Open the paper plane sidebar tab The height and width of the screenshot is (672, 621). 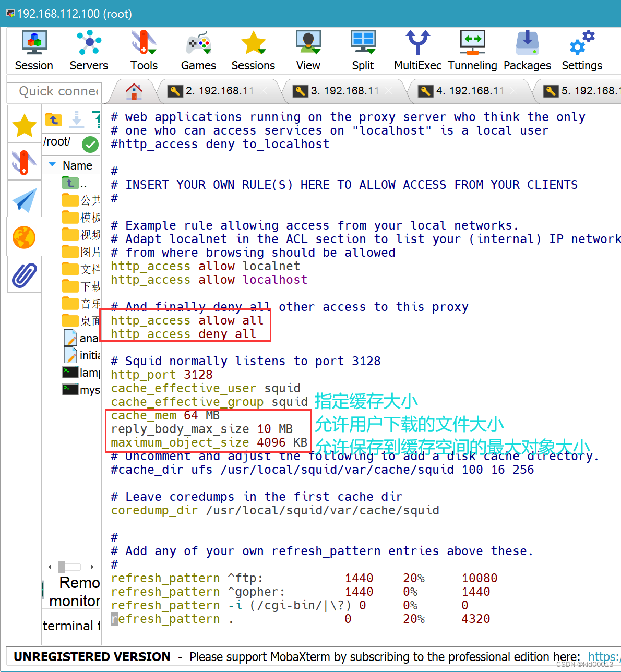(24, 200)
